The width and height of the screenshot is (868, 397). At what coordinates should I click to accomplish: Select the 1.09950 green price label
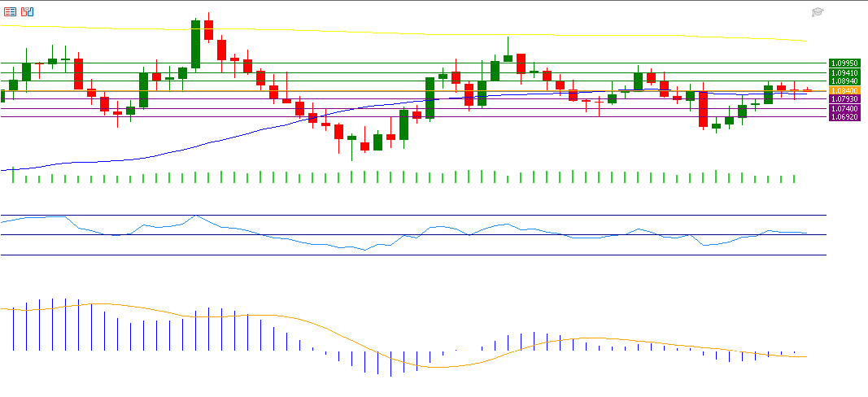(x=844, y=63)
